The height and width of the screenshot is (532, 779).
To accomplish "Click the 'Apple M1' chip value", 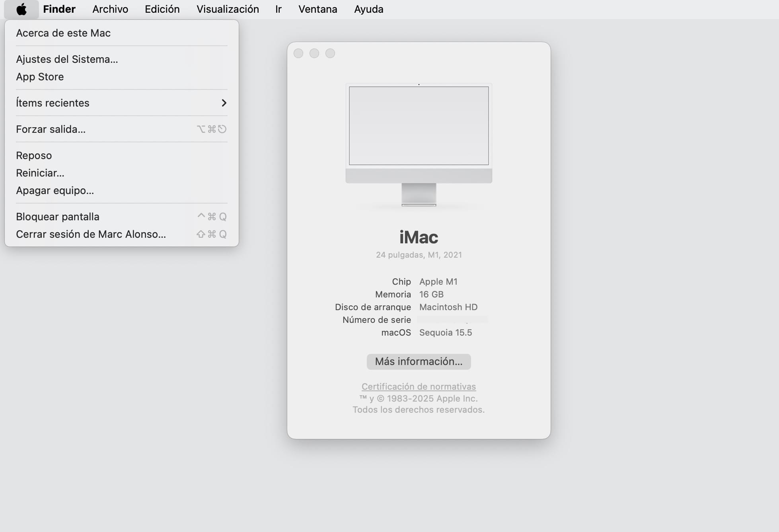I will [x=438, y=282].
